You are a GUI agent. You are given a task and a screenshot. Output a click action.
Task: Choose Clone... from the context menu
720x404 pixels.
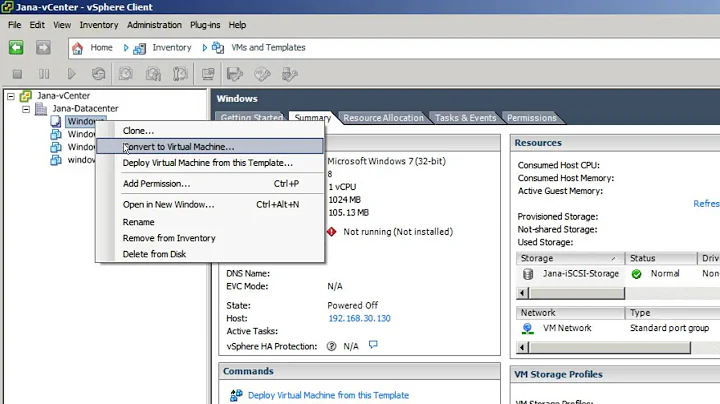tap(210, 131)
